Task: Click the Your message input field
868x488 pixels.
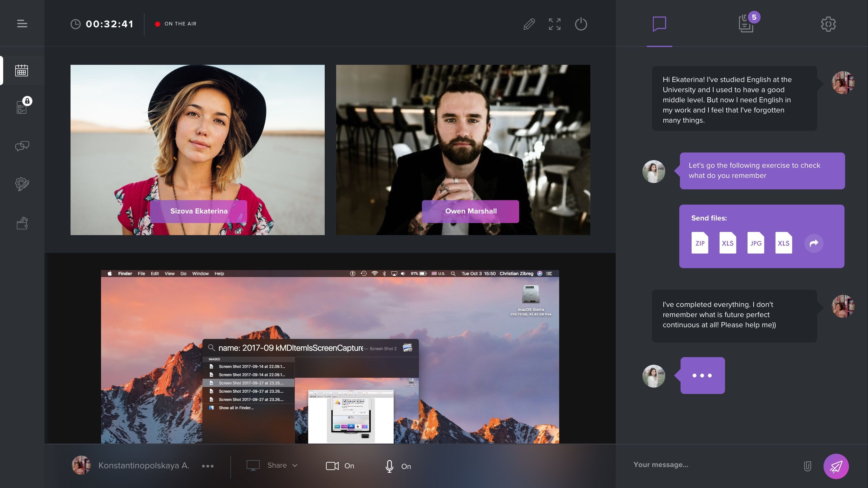Action: pos(714,465)
